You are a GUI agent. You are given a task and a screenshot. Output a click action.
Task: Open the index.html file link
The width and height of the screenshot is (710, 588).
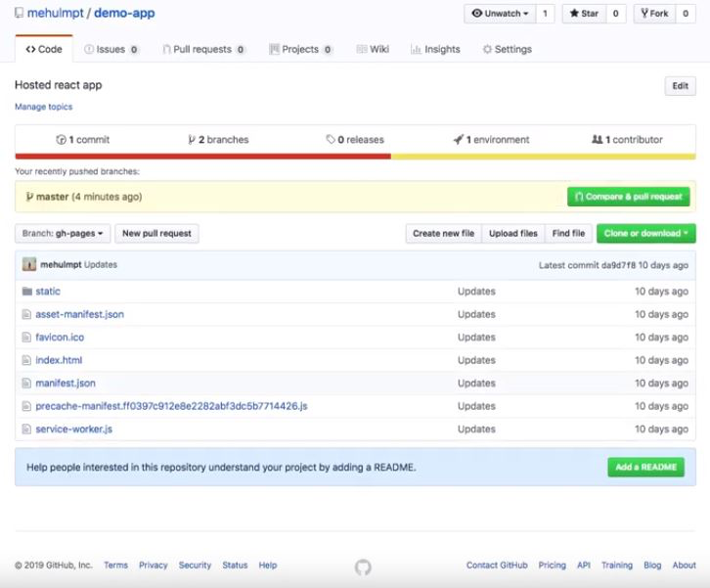59,360
